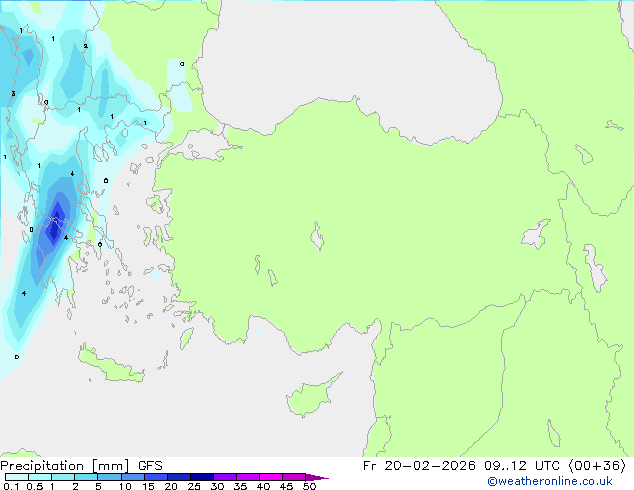The width and height of the screenshot is (634, 490).
Task: Open the weatheronline.co.uk copyright link
Action: pyautogui.click(x=549, y=481)
